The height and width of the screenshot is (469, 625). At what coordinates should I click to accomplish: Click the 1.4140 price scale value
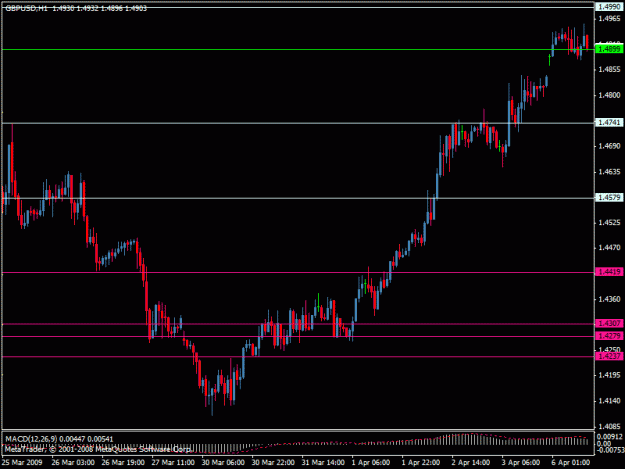click(x=609, y=401)
